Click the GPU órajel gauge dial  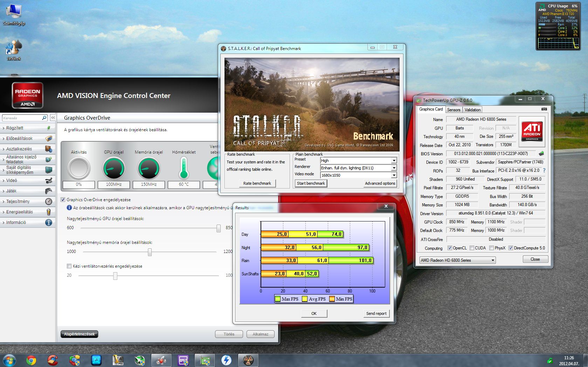pyautogui.click(x=114, y=168)
